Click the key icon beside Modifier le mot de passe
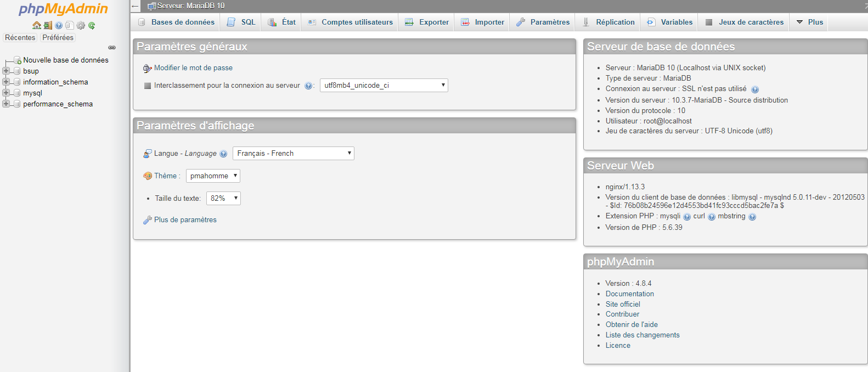The width and height of the screenshot is (868, 372). 147,68
